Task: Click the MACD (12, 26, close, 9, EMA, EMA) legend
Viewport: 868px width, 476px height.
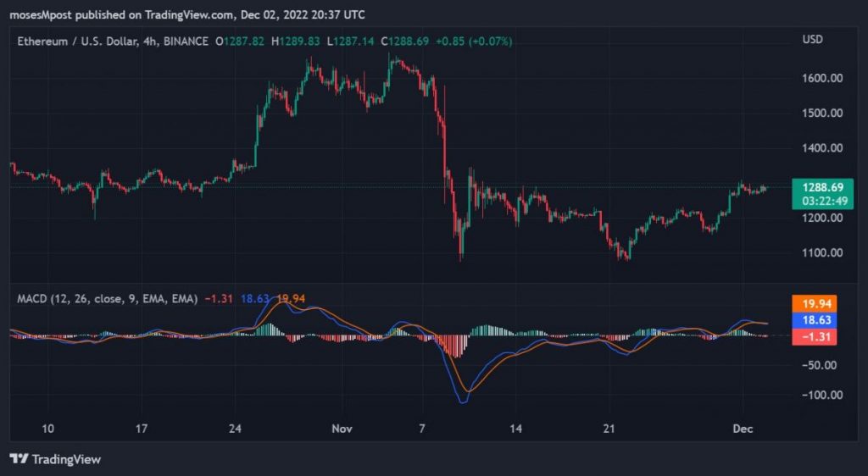Action: 108,299
